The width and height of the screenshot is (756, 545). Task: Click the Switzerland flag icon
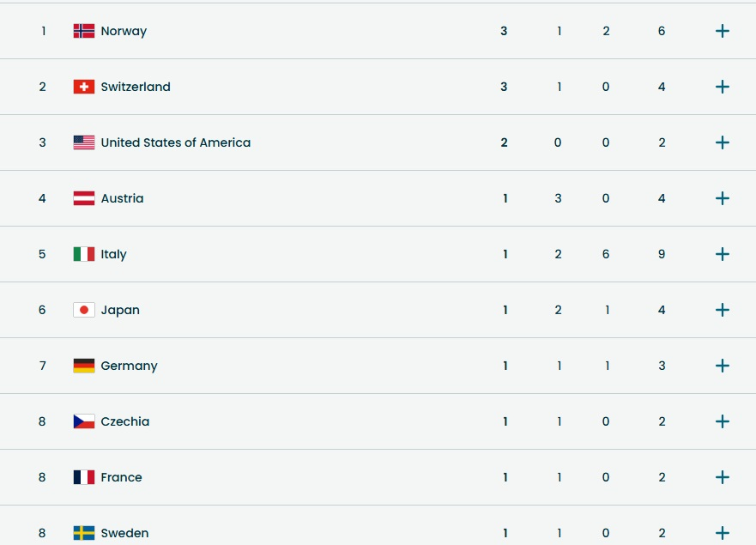(84, 87)
